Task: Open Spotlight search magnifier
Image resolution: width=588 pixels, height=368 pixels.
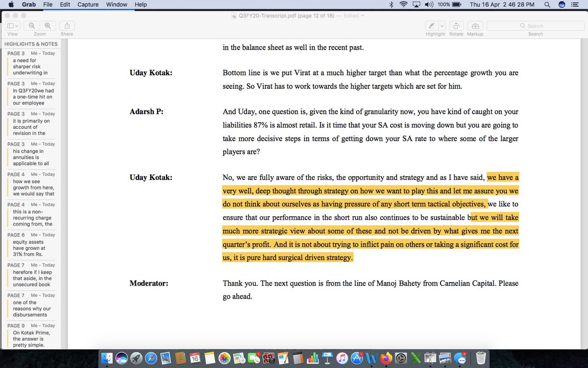Action: [x=547, y=4]
